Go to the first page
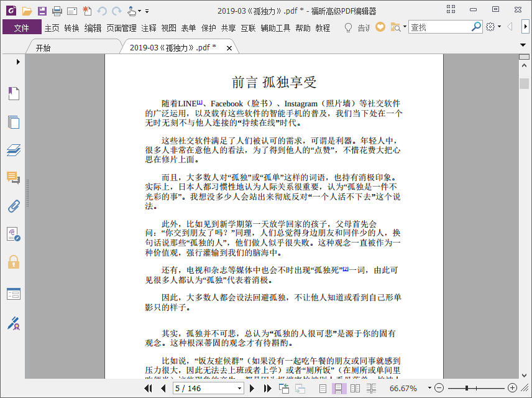 149,388
